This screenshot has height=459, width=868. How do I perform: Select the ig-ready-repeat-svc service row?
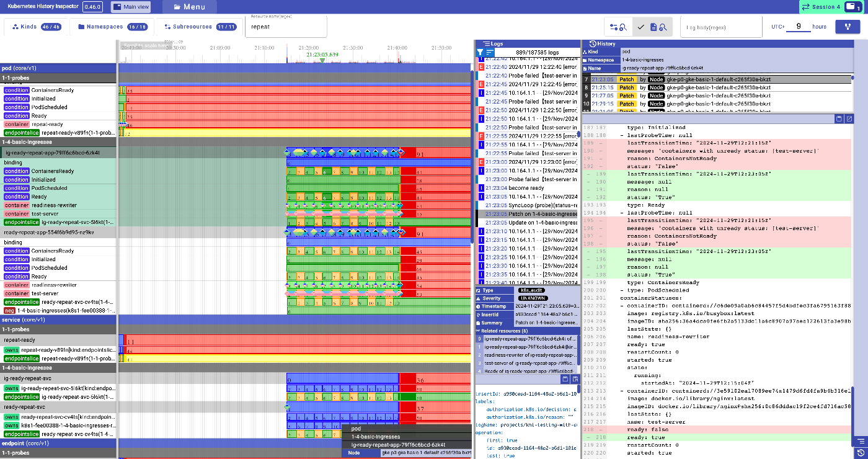pos(58,378)
